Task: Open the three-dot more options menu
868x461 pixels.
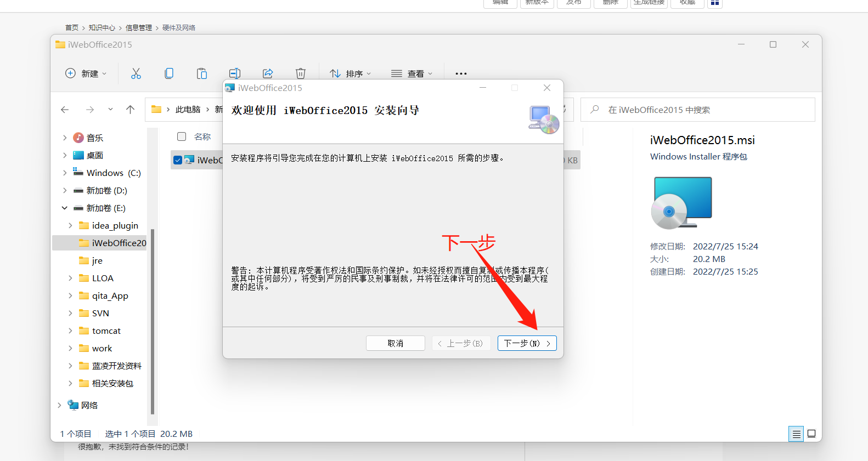Action: click(461, 73)
